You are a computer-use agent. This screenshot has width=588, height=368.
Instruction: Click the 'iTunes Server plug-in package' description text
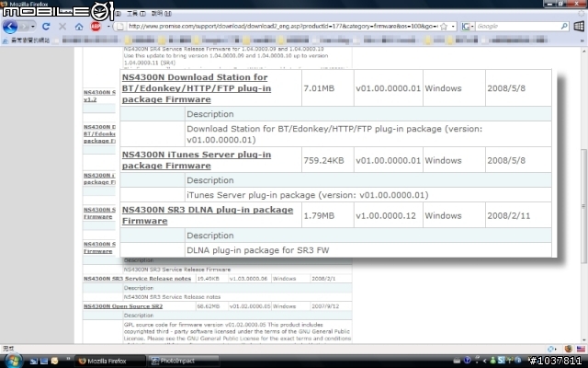coord(308,195)
